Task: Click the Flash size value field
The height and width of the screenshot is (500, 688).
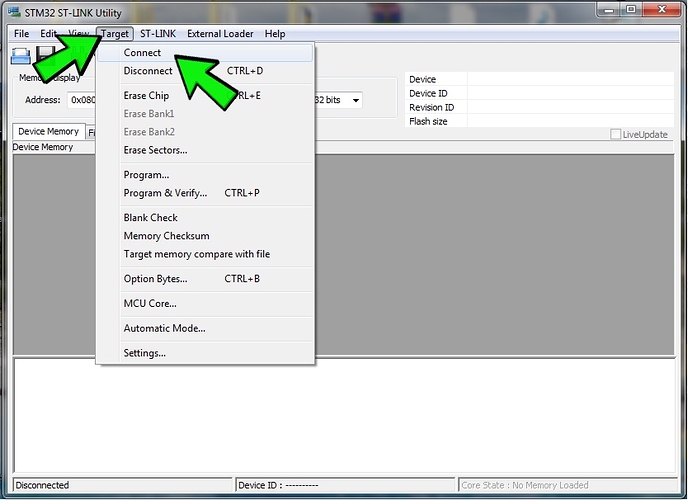Action: 570,121
